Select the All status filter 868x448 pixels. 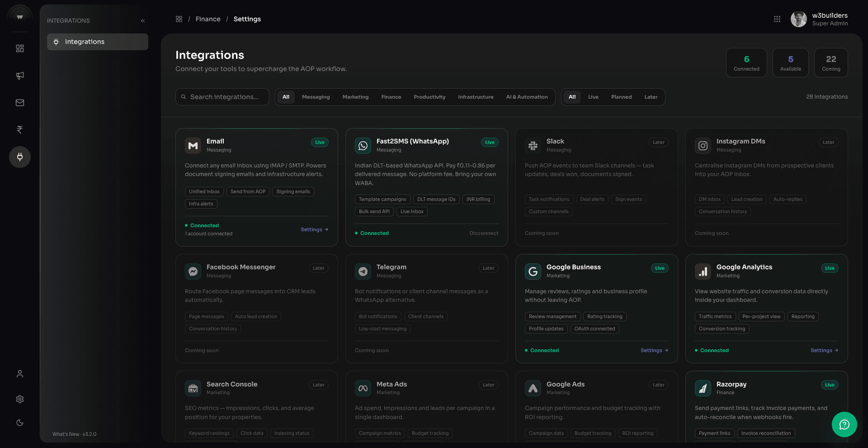(x=572, y=97)
